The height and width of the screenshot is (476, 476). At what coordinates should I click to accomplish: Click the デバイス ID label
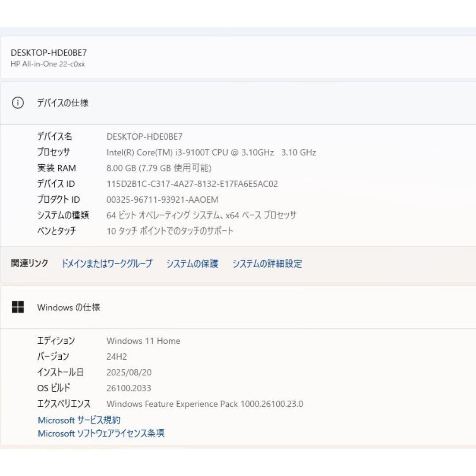(56, 184)
